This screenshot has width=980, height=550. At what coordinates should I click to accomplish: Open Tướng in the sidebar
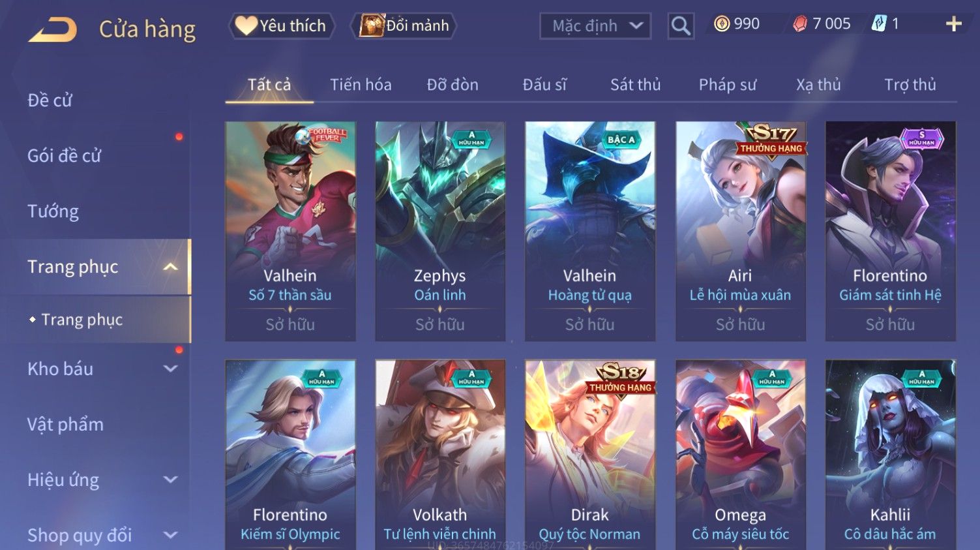[53, 211]
